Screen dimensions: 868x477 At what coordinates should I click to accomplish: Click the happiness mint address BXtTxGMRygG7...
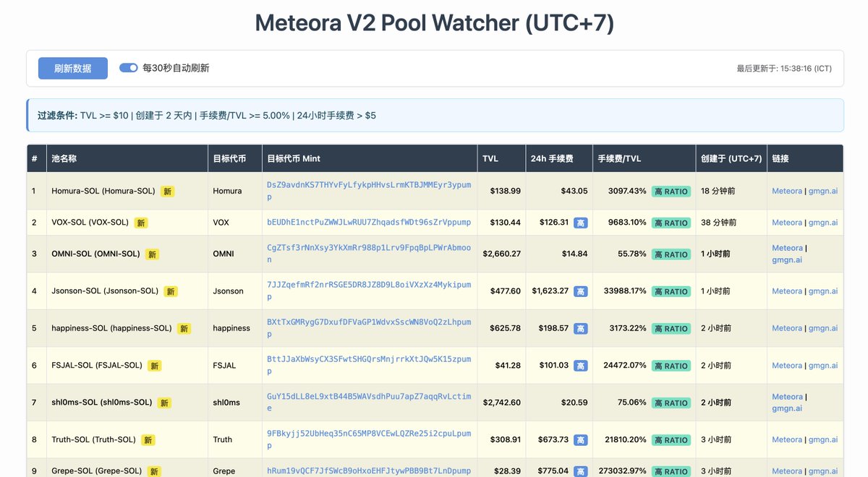[369, 328]
